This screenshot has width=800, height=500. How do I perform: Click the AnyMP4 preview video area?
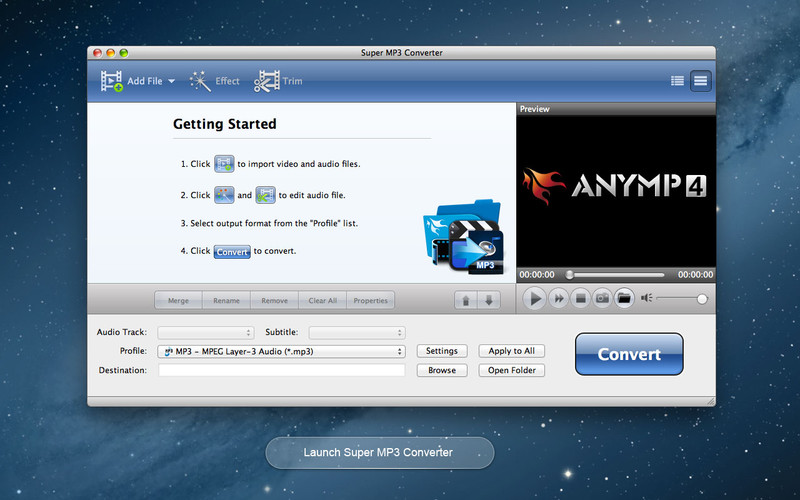tap(616, 191)
